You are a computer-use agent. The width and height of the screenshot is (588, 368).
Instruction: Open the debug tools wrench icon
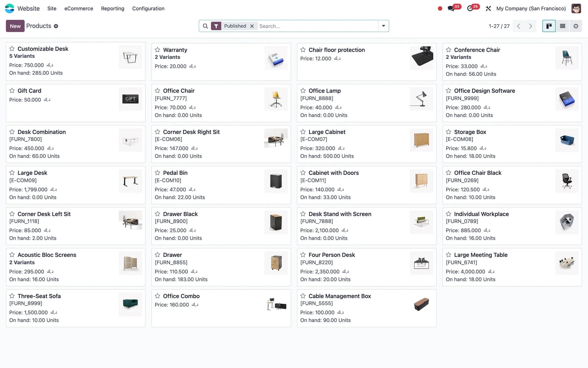pos(488,8)
